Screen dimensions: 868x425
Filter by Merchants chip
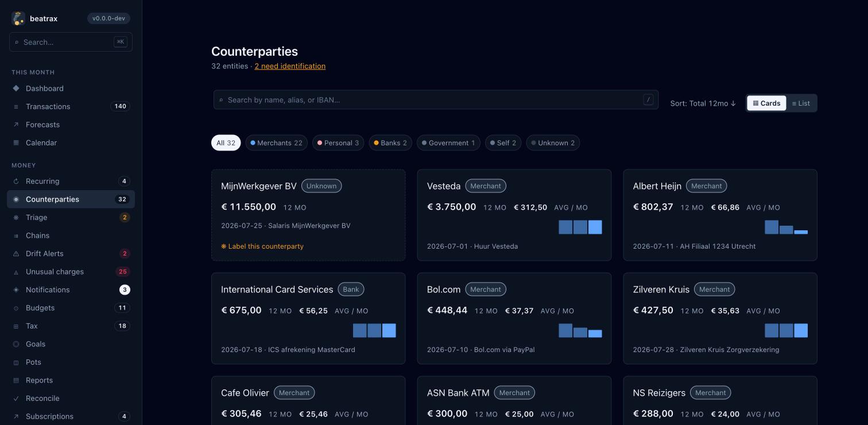276,143
